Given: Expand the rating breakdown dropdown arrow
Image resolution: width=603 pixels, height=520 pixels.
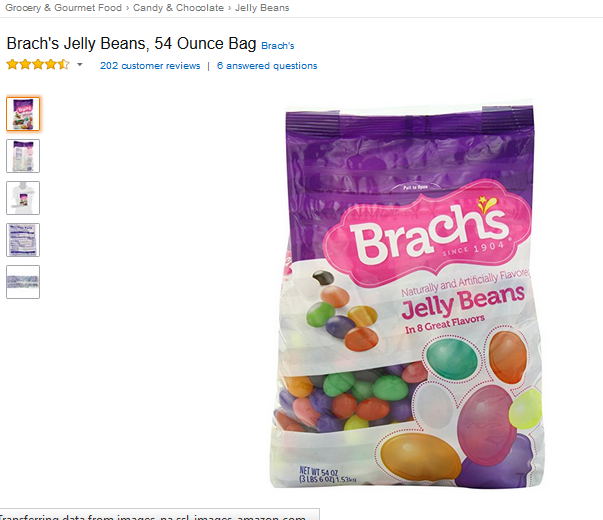Looking at the screenshot, I should click(x=80, y=65).
